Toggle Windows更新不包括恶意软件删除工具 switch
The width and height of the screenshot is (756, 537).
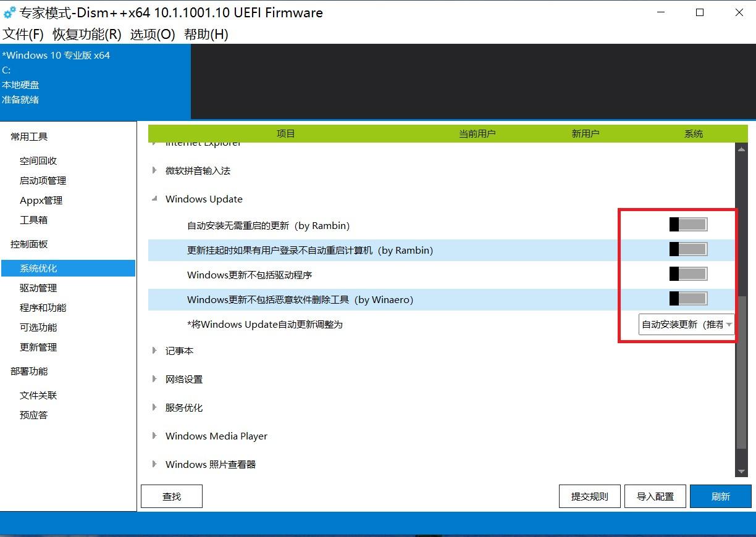point(688,298)
